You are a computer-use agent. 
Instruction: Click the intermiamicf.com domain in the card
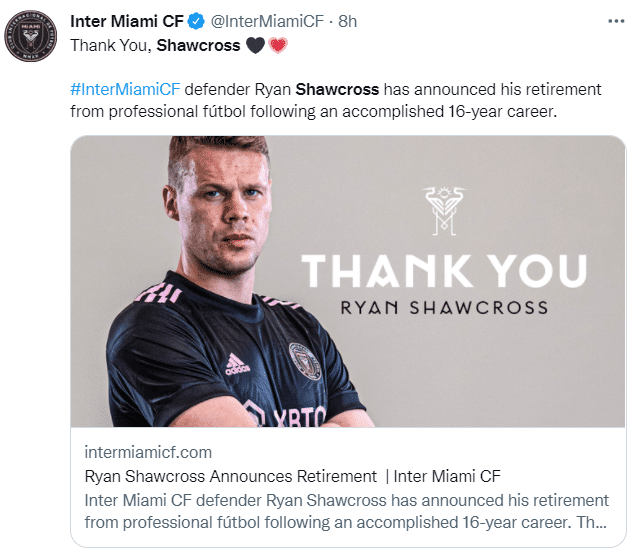coord(148,452)
